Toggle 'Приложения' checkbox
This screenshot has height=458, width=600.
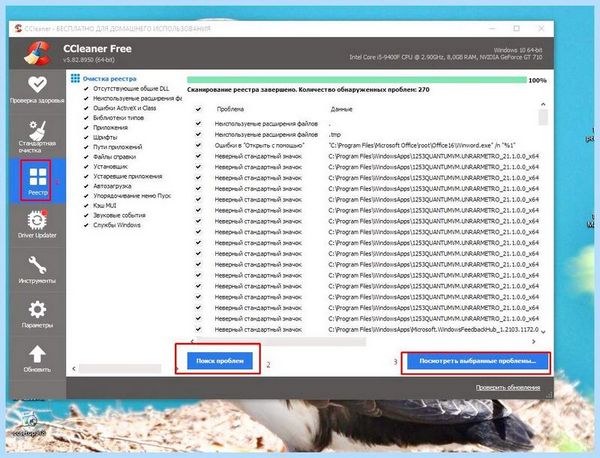pyautogui.click(x=86, y=127)
